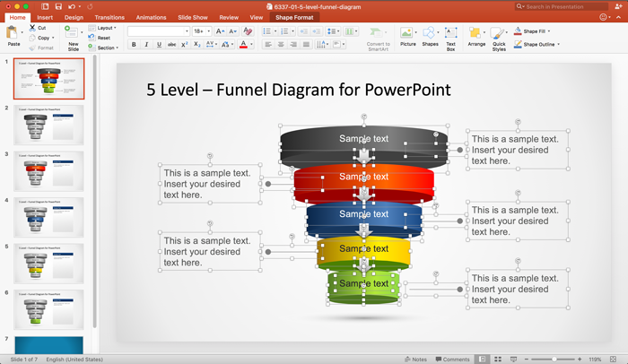The width and height of the screenshot is (628, 364).
Task: Toggle Bold formatting
Action: pyautogui.click(x=134, y=45)
